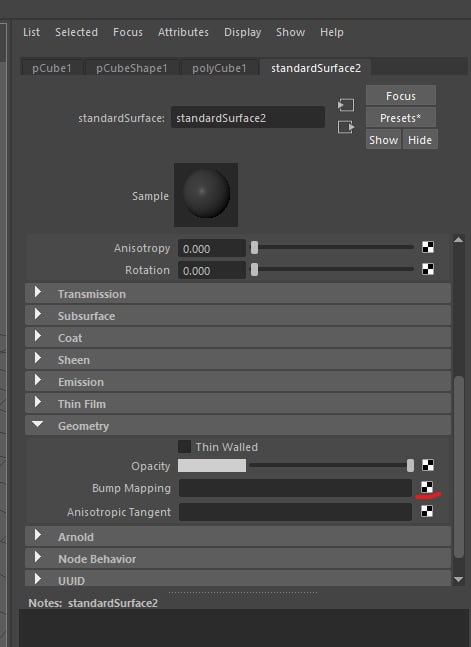
Task: Click the Notes text area
Action: (x=245, y=628)
